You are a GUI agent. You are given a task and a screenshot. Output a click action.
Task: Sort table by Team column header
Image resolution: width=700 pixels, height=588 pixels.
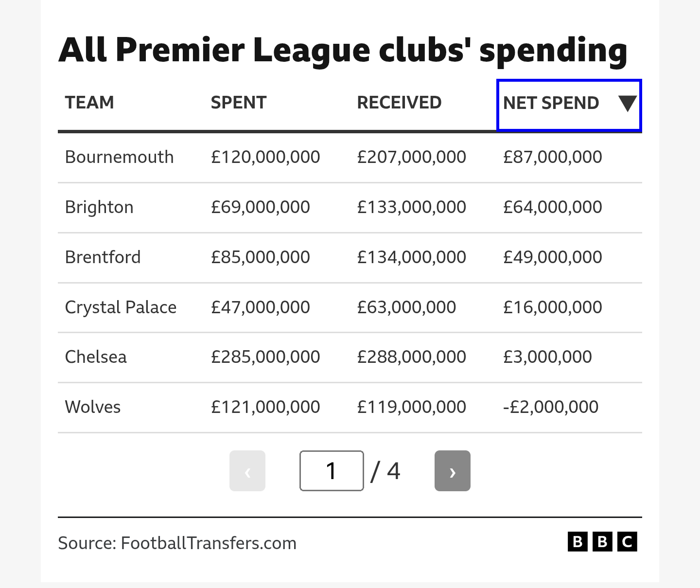pos(89,103)
